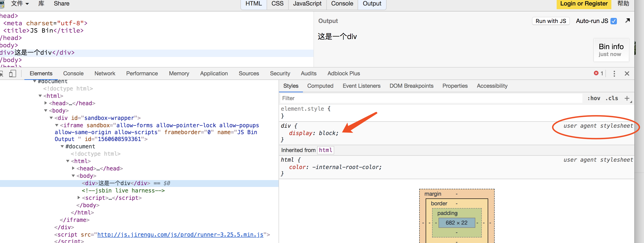Select the closing iframe tag row

(x=74, y=220)
